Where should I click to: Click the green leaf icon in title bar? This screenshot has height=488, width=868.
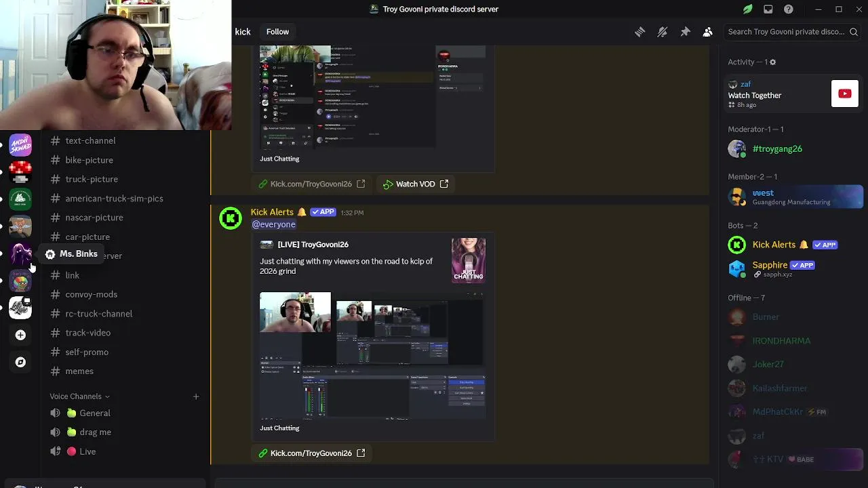pyautogui.click(x=747, y=9)
